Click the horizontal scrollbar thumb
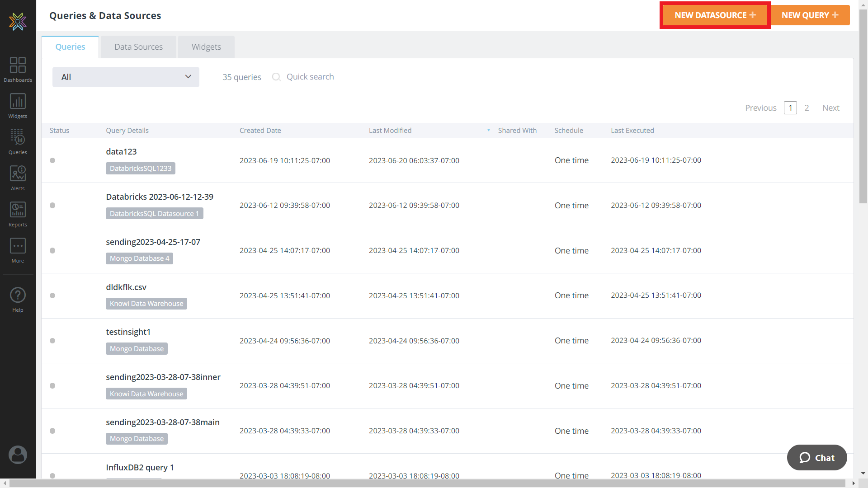This screenshot has width=868, height=488. 427,483
